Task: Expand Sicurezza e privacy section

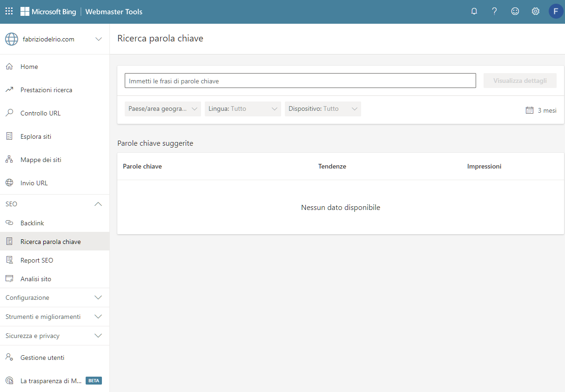Action: tap(98, 336)
